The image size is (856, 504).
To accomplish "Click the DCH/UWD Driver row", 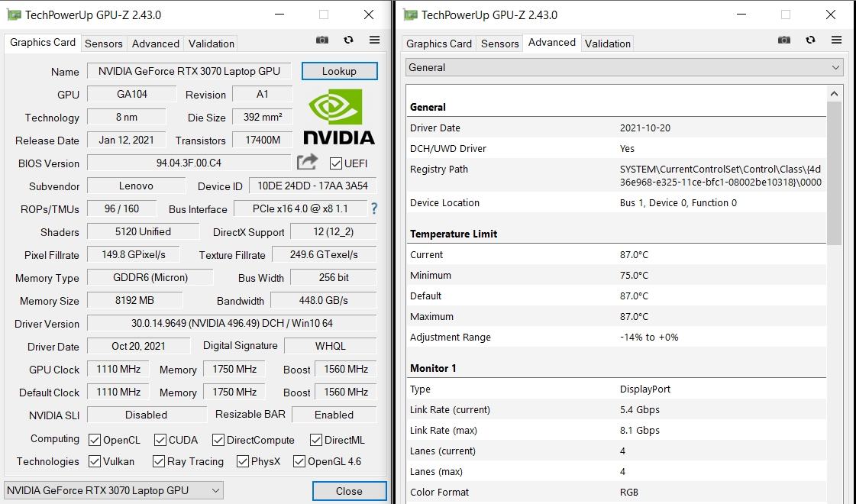I will coord(616,148).
